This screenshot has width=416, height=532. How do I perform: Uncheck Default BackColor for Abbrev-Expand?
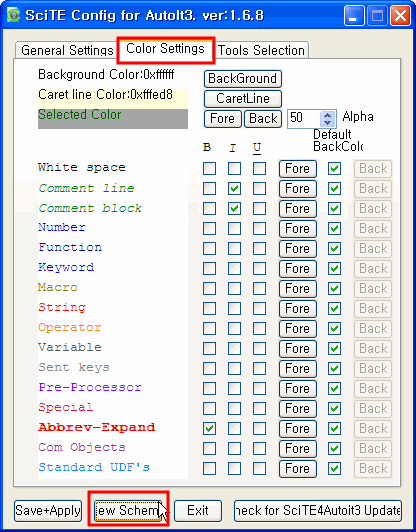[x=334, y=429]
